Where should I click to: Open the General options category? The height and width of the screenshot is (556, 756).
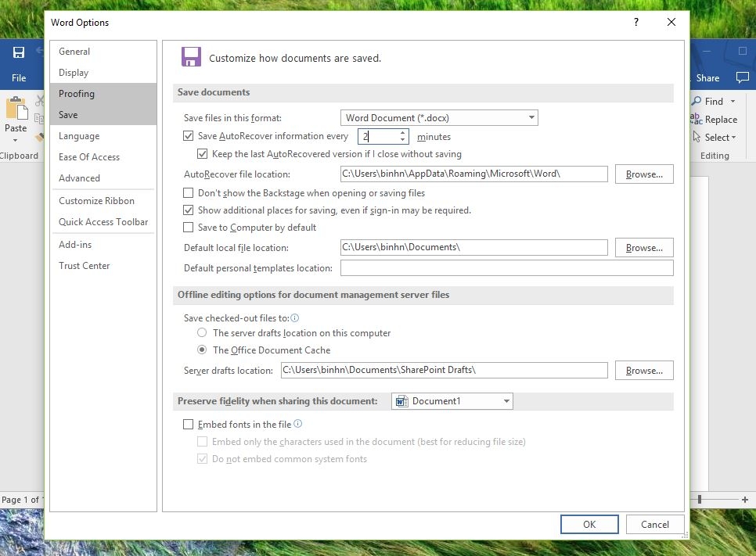pos(103,52)
